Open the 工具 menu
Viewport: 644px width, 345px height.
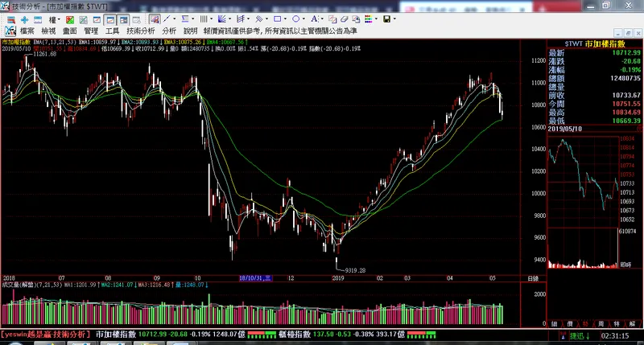point(112,31)
